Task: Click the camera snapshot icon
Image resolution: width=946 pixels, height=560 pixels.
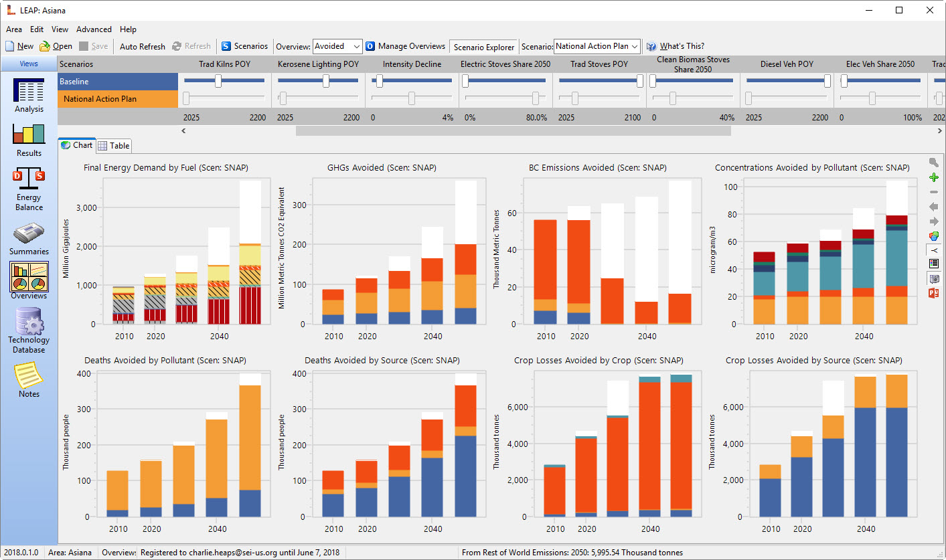Action: coord(934,278)
